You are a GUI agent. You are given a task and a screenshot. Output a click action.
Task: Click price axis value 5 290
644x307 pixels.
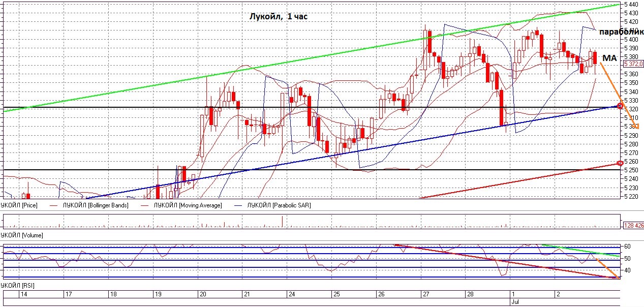pos(631,135)
